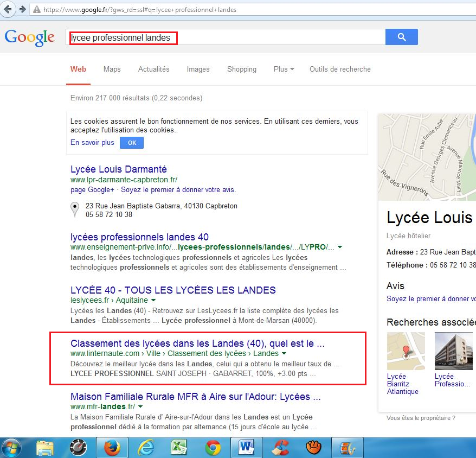Open Maison Familiale Rurale MFR result
Image resolution: width=476 pixels, height=458 pixels.
196,396
